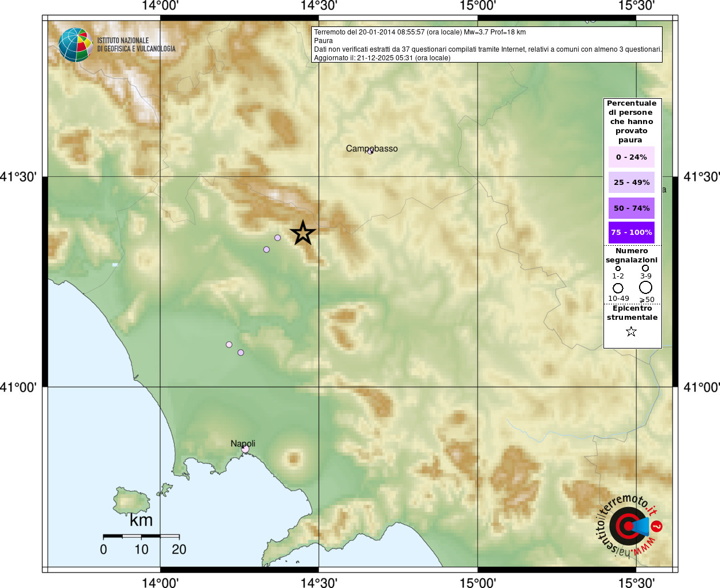
Task: Click the top 15°30' longitude label
Action: click(636, 6)
